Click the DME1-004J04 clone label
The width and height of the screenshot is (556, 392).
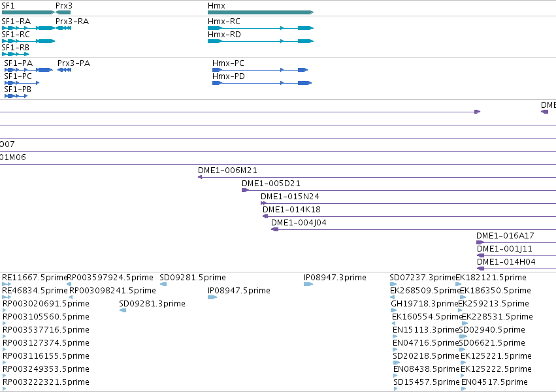(299, 223)
